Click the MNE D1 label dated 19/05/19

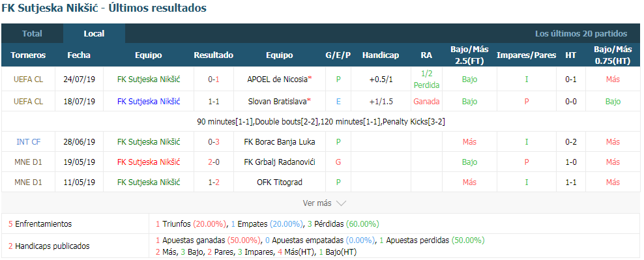click(28, 162)
